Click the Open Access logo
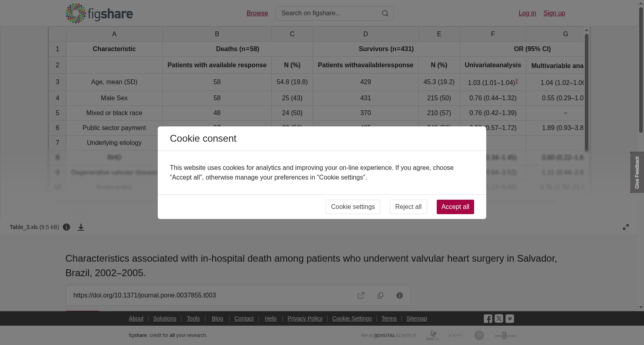 tap(505, 335)
